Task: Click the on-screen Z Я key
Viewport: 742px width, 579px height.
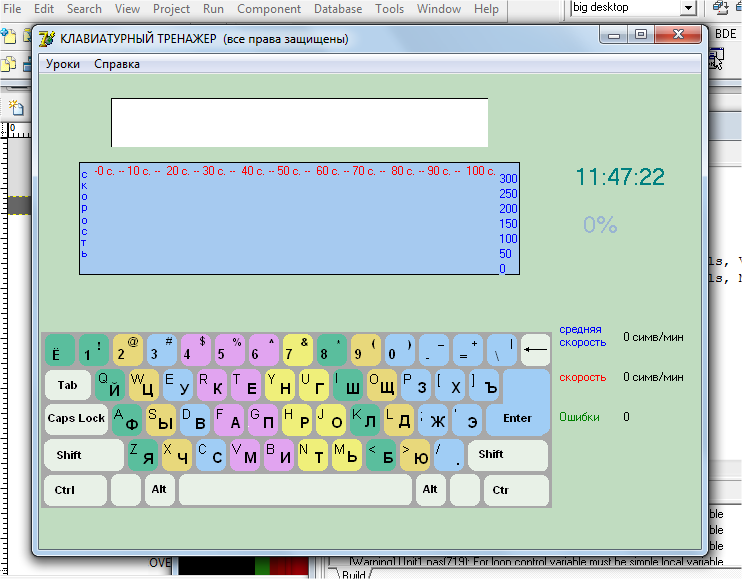Action: 143,455
